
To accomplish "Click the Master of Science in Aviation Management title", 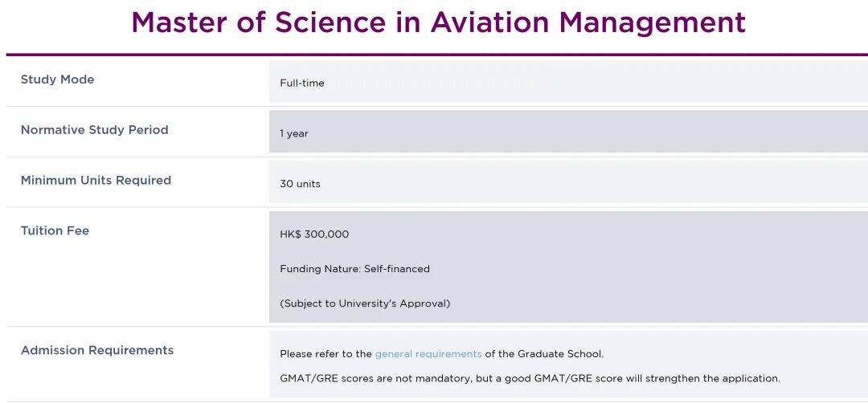I will 438,22.
